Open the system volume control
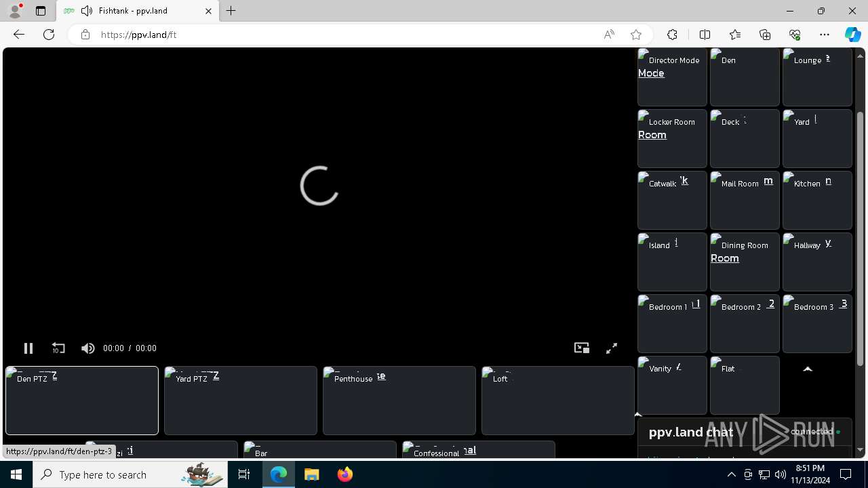 point(780,474)
